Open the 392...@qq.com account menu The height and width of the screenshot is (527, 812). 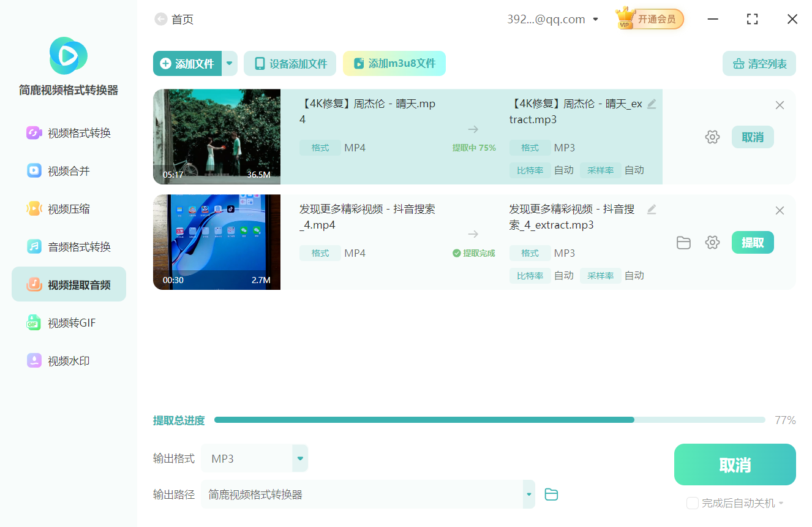point(551,19)
